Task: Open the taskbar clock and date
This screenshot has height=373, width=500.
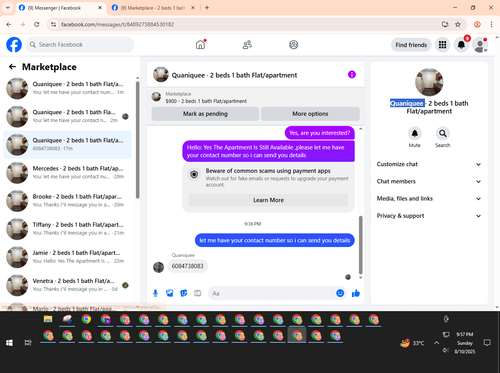Action: (x=465, y=343)
